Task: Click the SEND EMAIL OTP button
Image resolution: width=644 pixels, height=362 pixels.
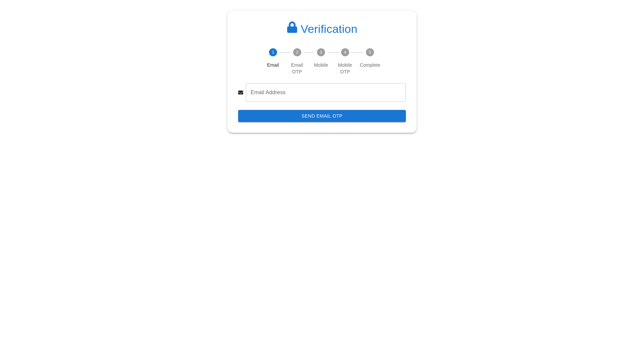Action: click(322, 116)
